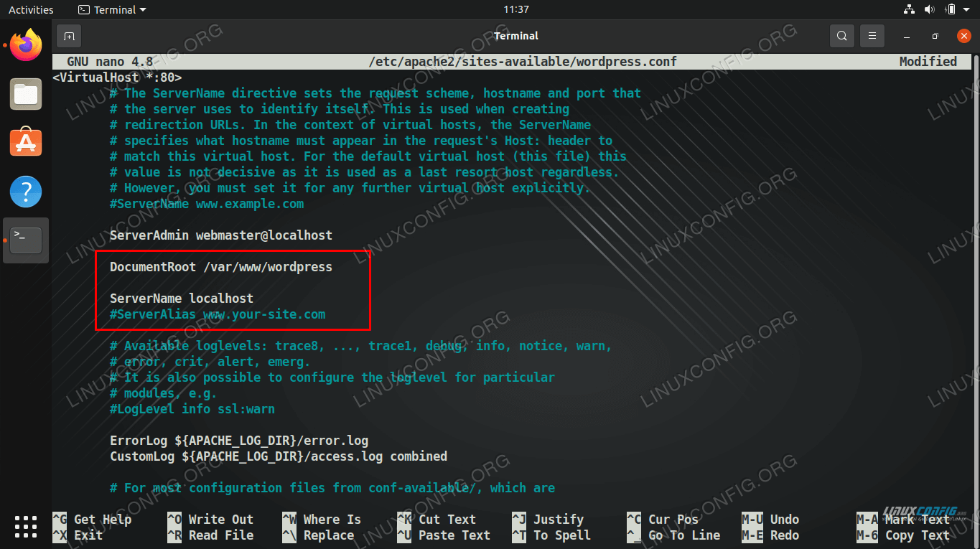Open the Help icon in dock
Image resolution: width=980 pixels, height=549 pixels.
[26, 192]
